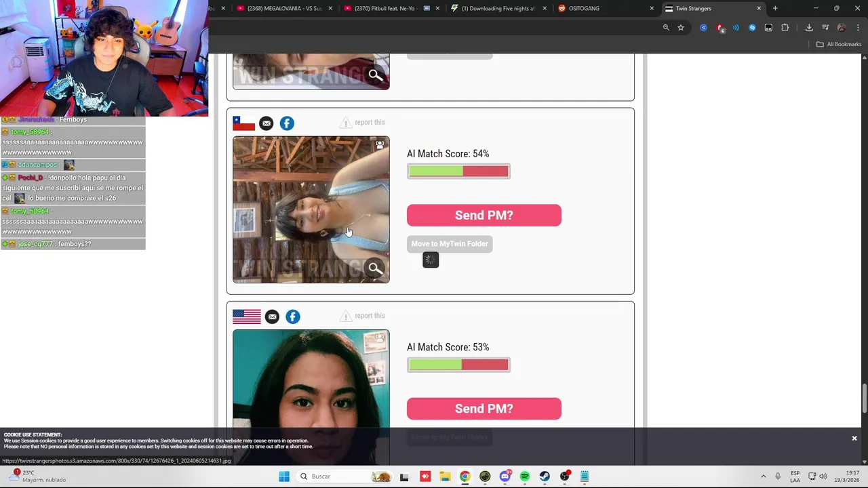Magnify the 54% match photo with the lens
Viewport: 868px width, 488px height.
click(x=376, y=268)
